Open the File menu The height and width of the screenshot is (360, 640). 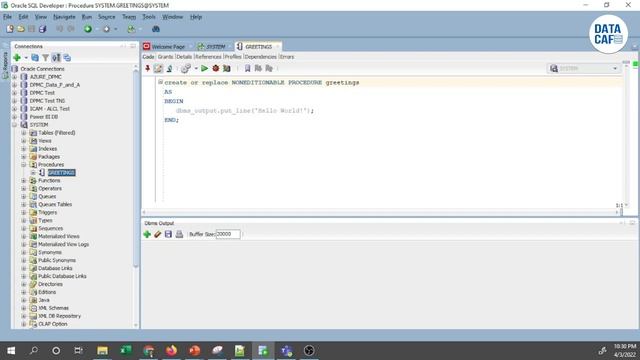tap(7, 17)
